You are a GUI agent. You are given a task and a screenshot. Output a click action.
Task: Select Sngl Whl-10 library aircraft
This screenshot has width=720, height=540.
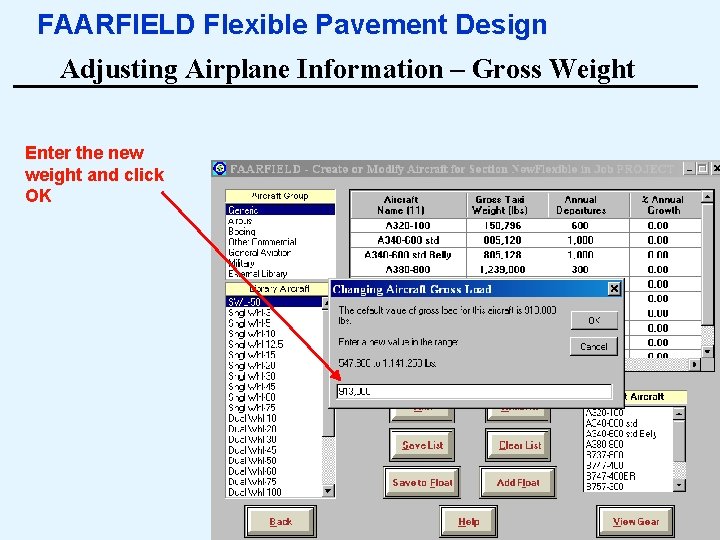pyautogui.click(x=274, y=334)
